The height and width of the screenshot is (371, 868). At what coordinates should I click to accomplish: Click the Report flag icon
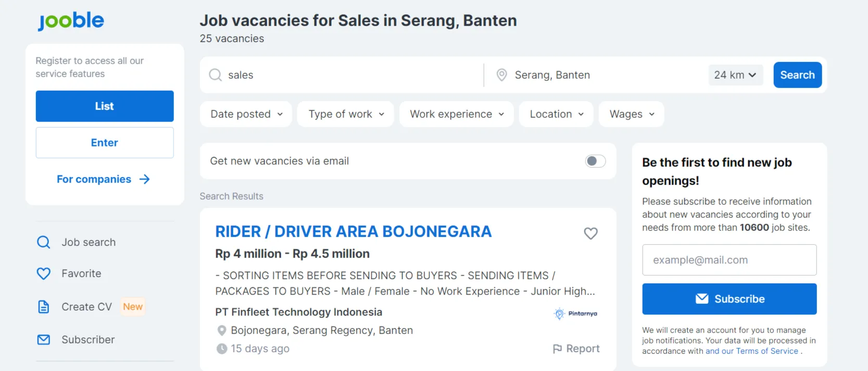coord(557,349)
